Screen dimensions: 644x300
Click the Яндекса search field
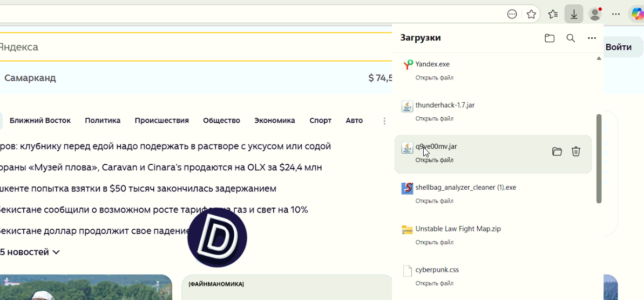coord(196,47)
